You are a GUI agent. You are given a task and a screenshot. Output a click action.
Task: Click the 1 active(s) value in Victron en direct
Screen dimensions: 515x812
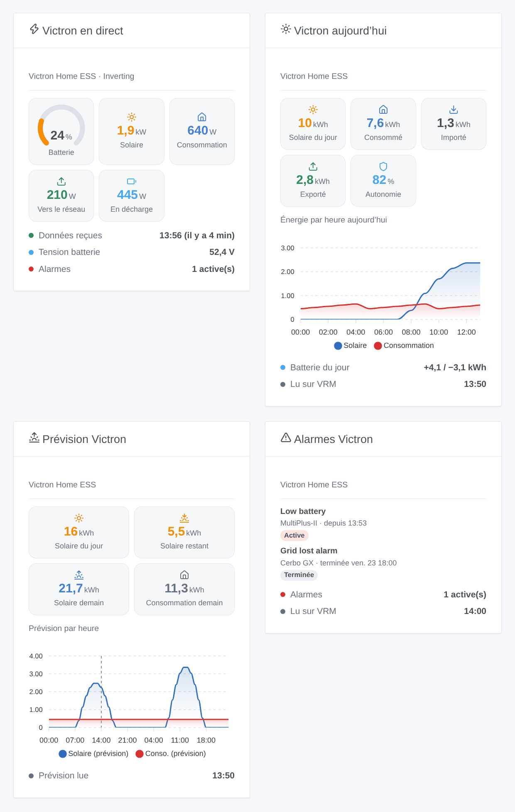point(213,269)
